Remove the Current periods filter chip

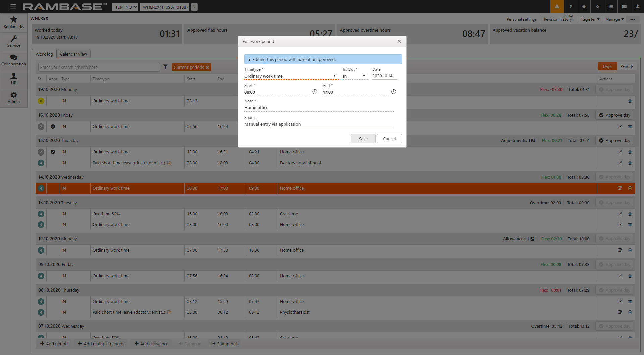pos(207,68)
